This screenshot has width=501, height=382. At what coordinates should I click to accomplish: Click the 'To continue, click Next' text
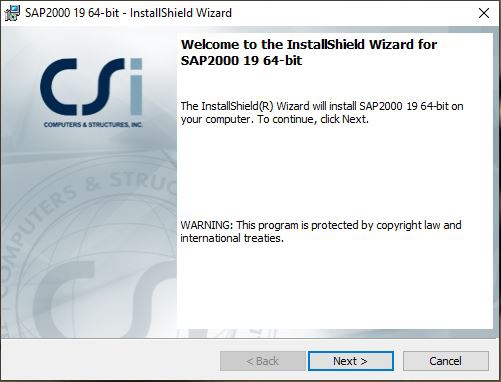click(x=313, y=119)
